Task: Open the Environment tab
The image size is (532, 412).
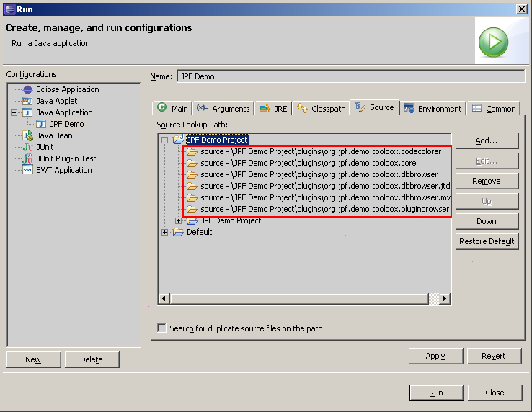Action: click(x=433, y=109)
